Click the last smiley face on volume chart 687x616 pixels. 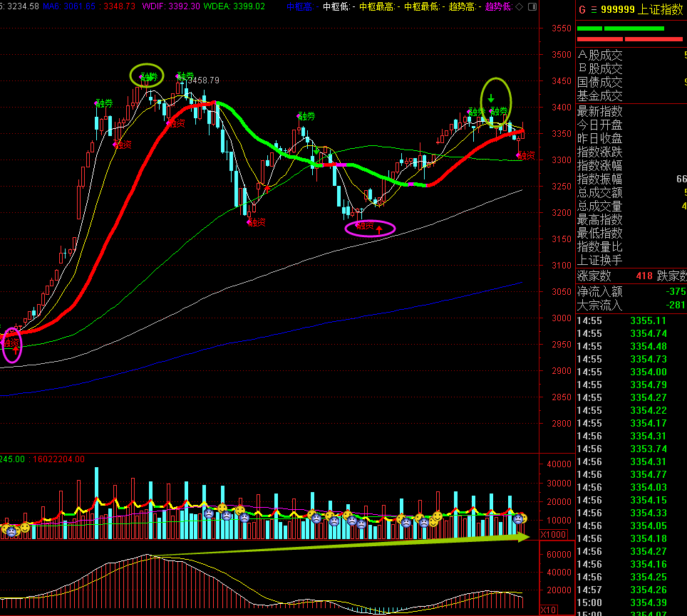pyautogui.click(x=523, y=518)
